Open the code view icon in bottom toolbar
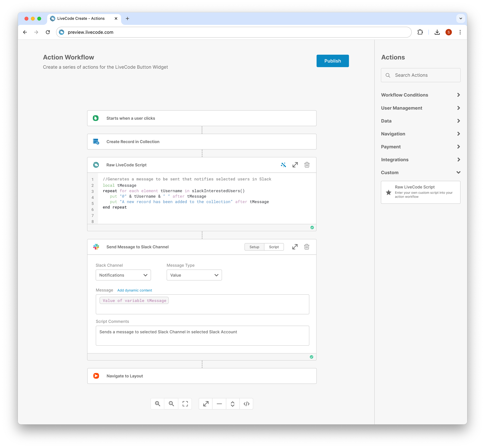The height and width of the screenshot is (448, 485). pos(246,404)
